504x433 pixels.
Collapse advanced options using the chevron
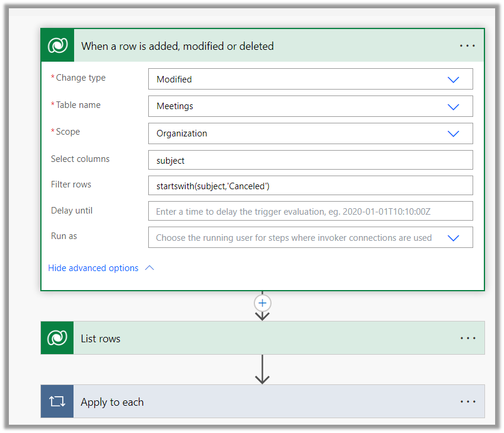pyautogui.click(x=149, y=268)
